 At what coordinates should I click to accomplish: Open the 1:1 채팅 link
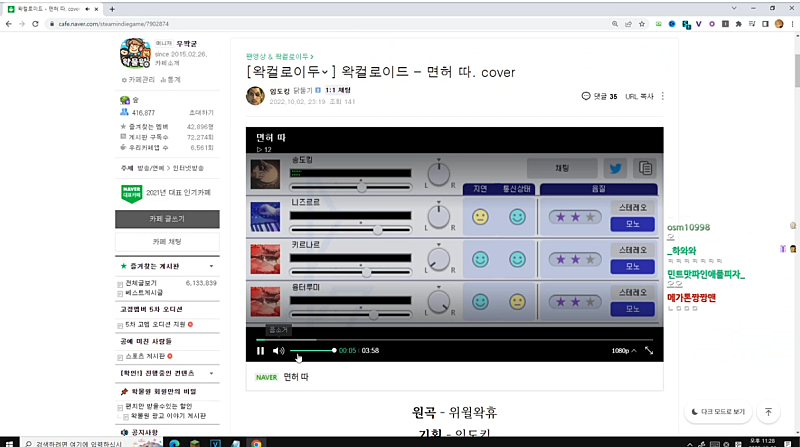click(338, 90)
